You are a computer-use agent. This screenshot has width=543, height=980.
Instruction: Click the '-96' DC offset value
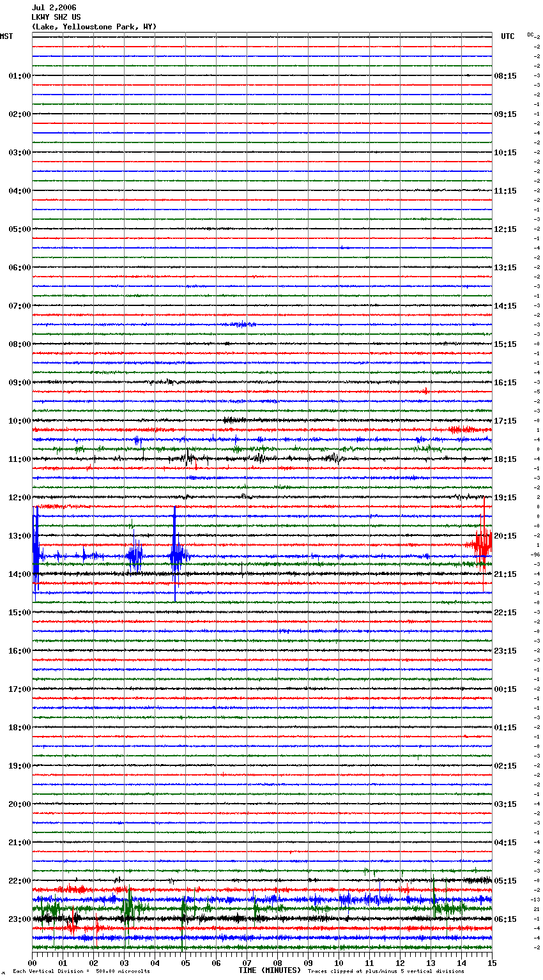pos(535,555)
